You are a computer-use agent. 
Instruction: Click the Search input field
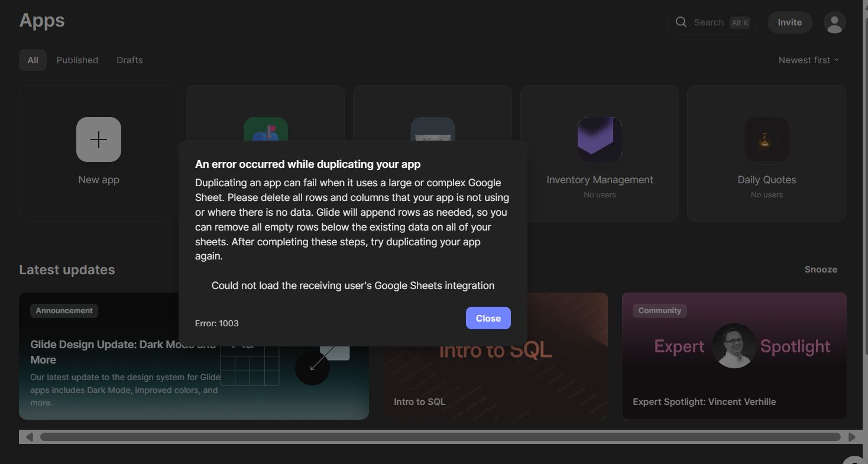coord(711,22)
